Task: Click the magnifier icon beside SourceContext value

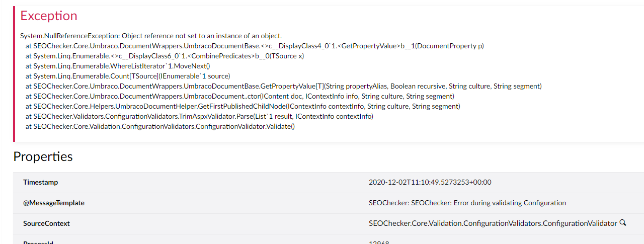Action: coord(623,222)
